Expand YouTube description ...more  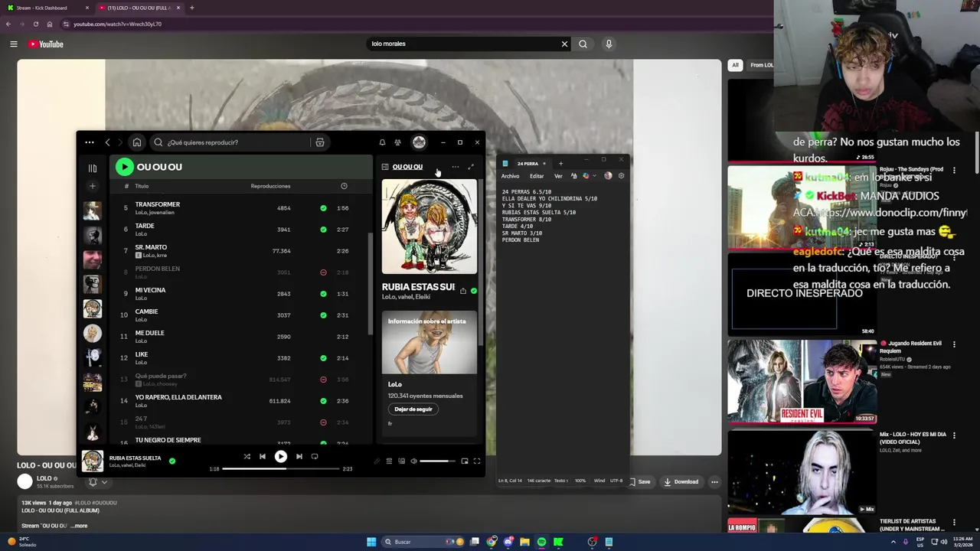point(80,526)
